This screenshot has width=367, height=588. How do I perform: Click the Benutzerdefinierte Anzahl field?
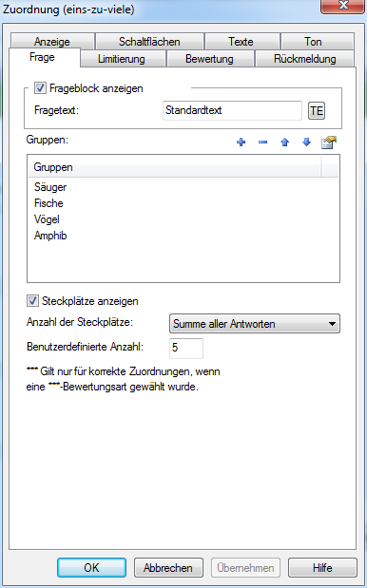(186, 348)
